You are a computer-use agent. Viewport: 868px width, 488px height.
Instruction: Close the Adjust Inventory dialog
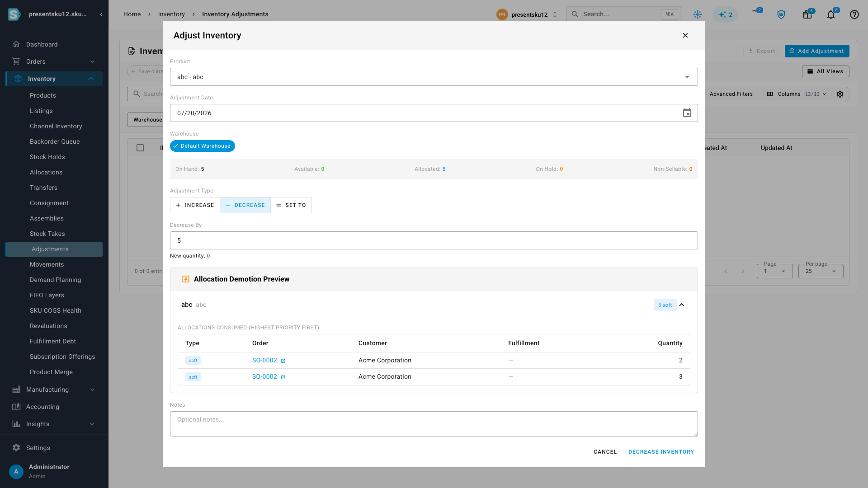[x=685, y=35]
